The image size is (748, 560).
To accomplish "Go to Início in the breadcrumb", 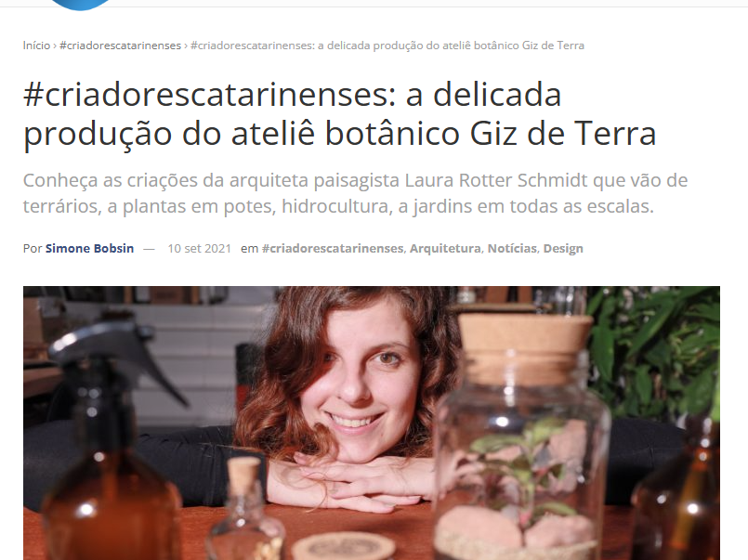I will (x=36, y=46).
